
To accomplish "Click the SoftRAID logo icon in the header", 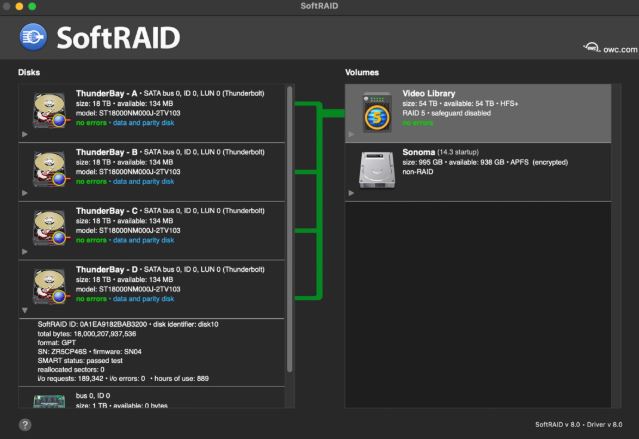I will pos(33,37).
